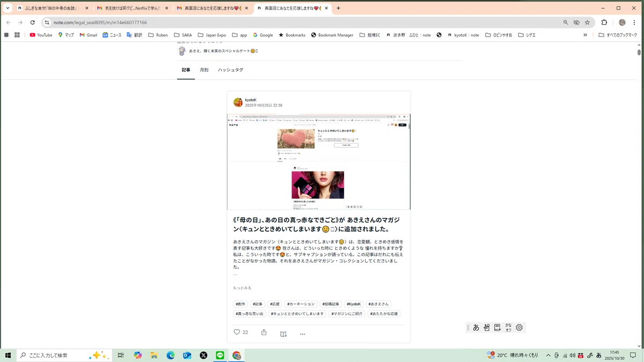Open 越境EC bookmark folder
Screen dimensions: 644x362
coord(370,35)
